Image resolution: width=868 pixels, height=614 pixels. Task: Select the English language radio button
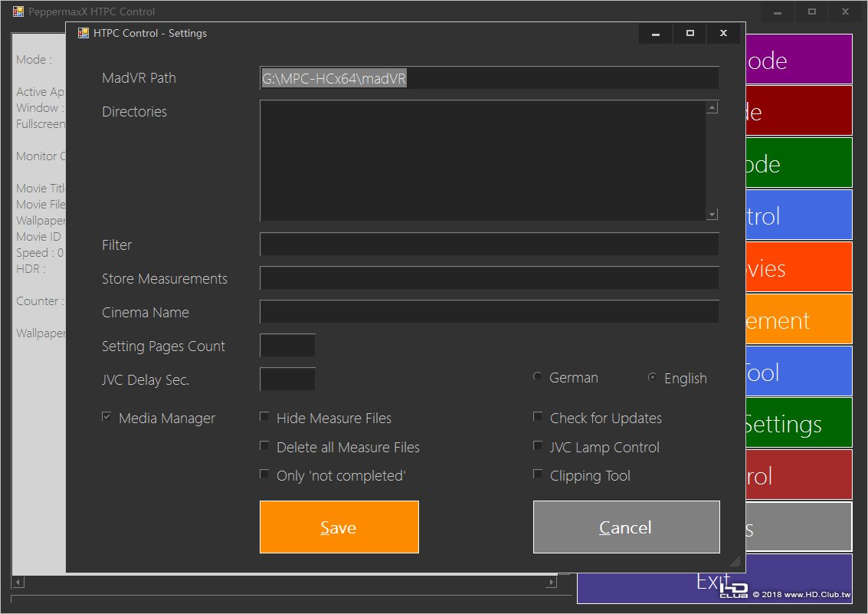(x=652, y=377)
